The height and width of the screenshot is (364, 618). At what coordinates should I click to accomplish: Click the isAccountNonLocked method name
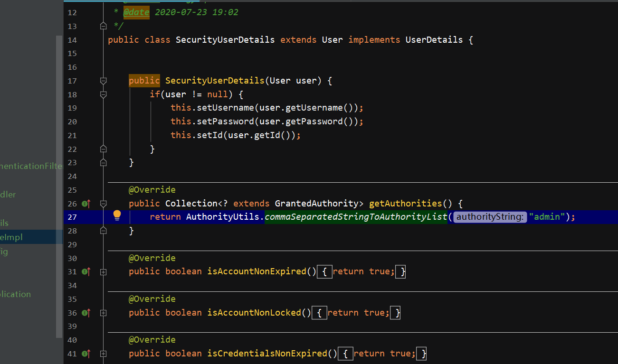click(254, 313)
